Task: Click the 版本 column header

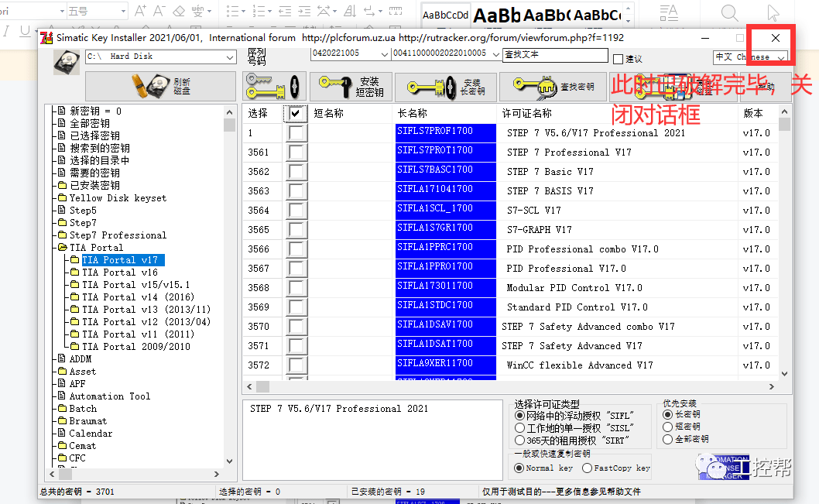Action: [x=752, y=113]
